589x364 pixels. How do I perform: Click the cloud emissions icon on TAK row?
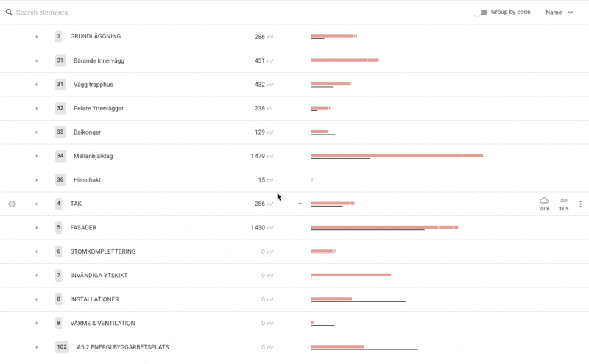pyautogui.click(x=544, y=201)
